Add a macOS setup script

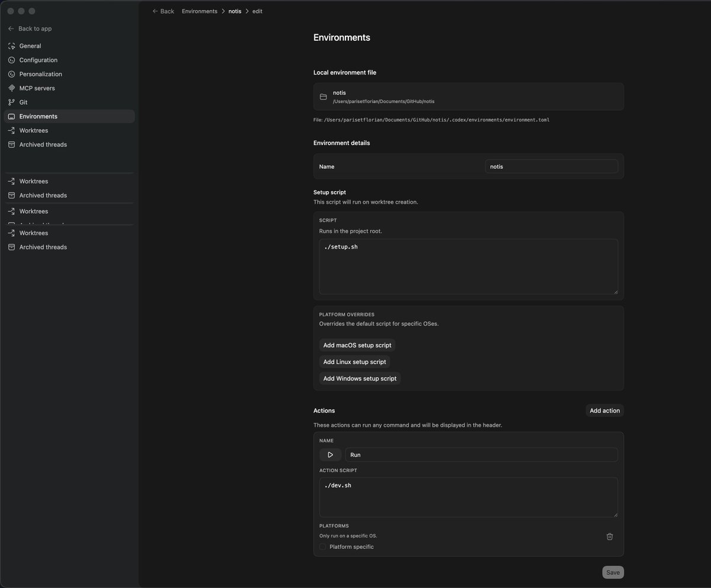point(357,345)
